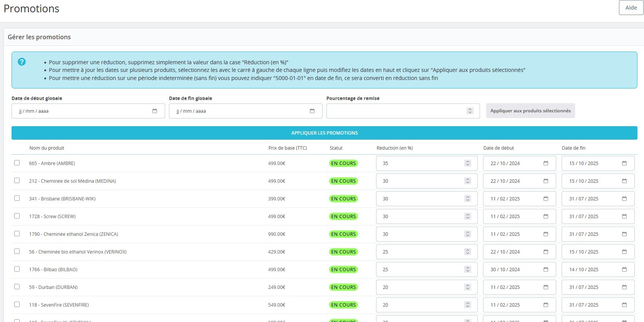
Task: Select the 1766 - Bilbao product checkbox
Action: pyautogui.click(x=17, y=269)
